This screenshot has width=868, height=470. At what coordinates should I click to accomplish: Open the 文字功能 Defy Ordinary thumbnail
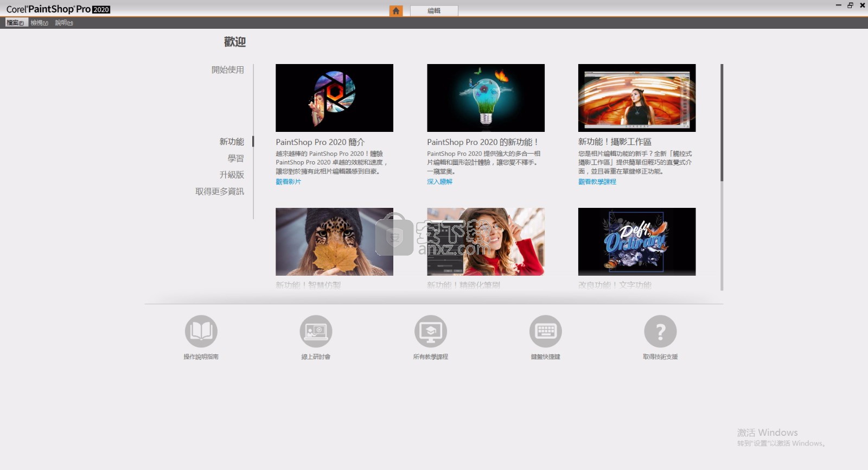[637, 242]
